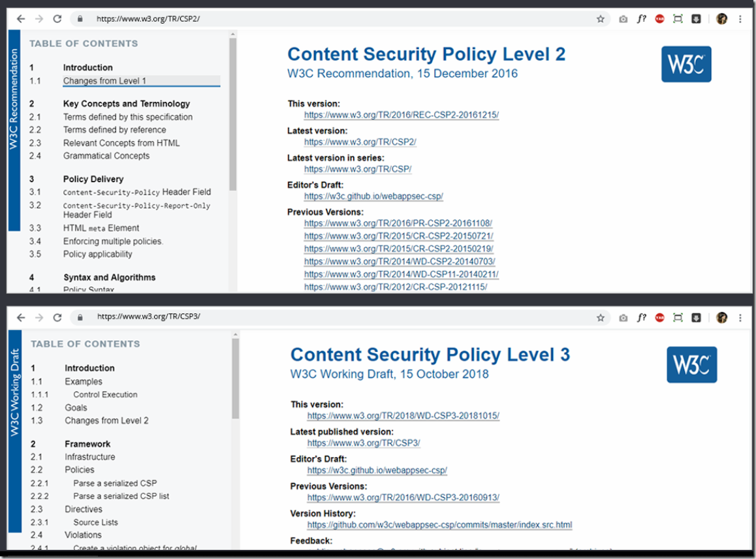756x559 pixels.
Task: Go forward in the CSP2 browser window
Action: pyautogui.click(x=39, y=19)
